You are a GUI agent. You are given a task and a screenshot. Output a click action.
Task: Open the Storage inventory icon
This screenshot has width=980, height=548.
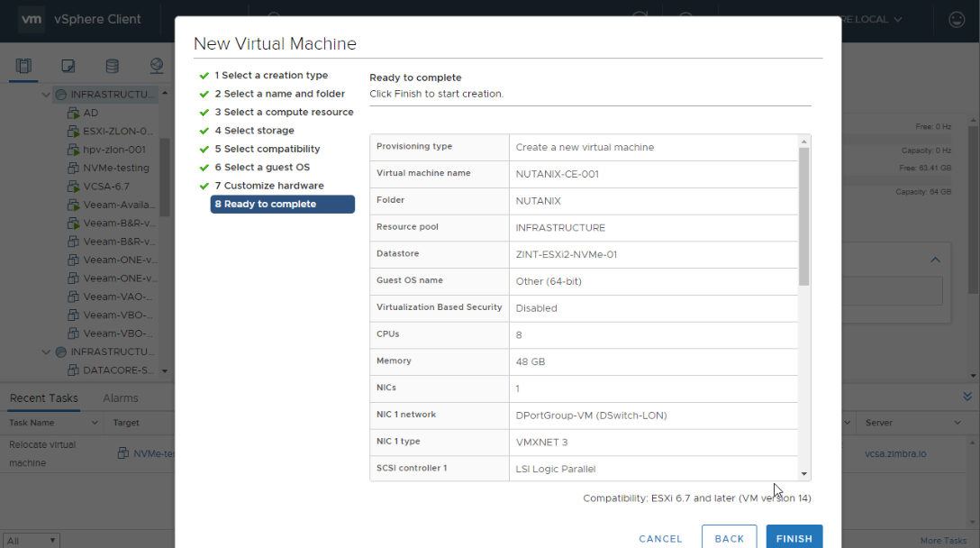(x=112, y=66)
